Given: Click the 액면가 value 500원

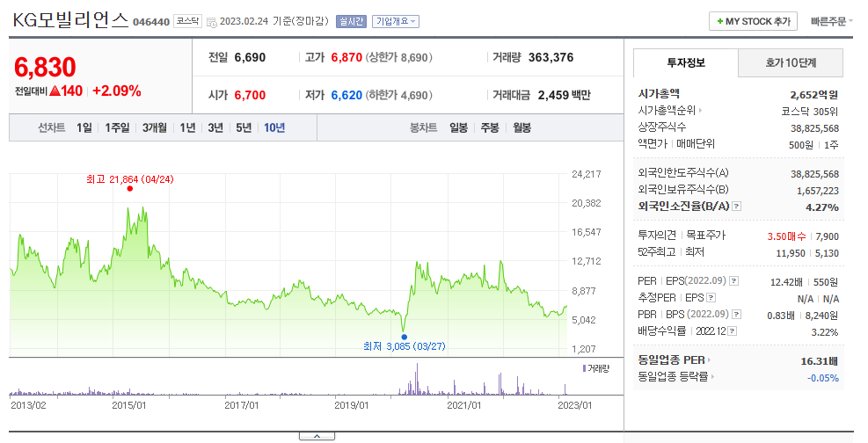Looking at the screenshot, I should point(800,145).
